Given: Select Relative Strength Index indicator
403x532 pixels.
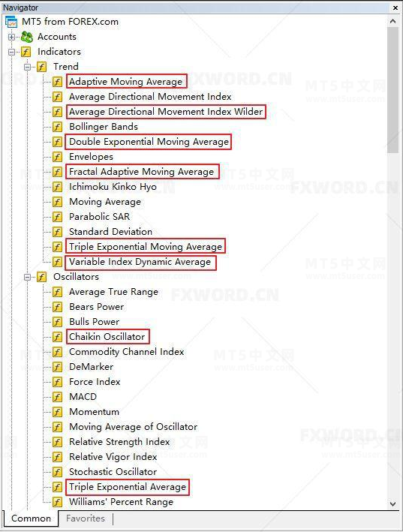Looking at the screenshot, I should (x=119, y=442).
